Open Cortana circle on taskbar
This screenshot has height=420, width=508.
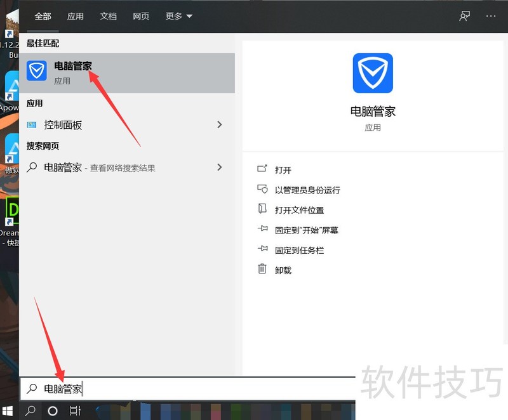(x=53, y=411)
